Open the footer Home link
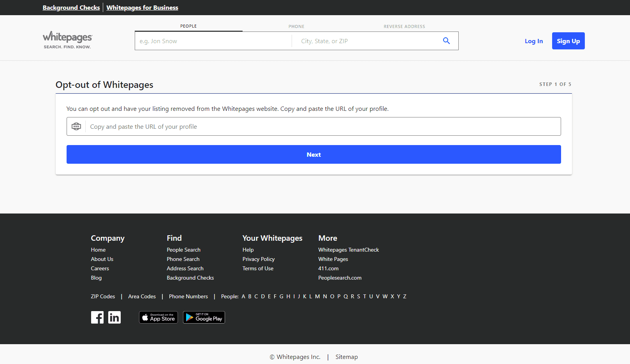This screenshot has width=630, height=364. 98,250
